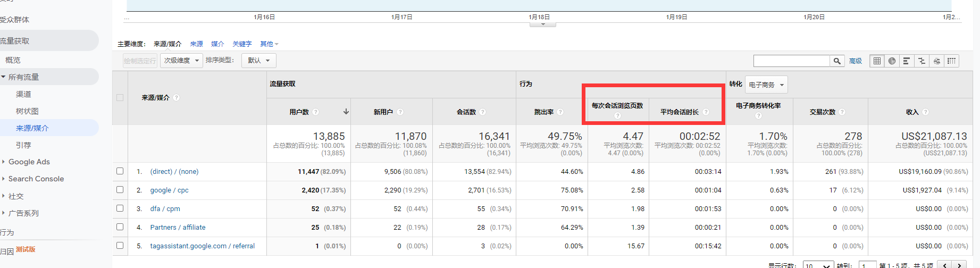
Task: Open the 电子商务 conversion dropdown
Action: (x=766, y=85)
